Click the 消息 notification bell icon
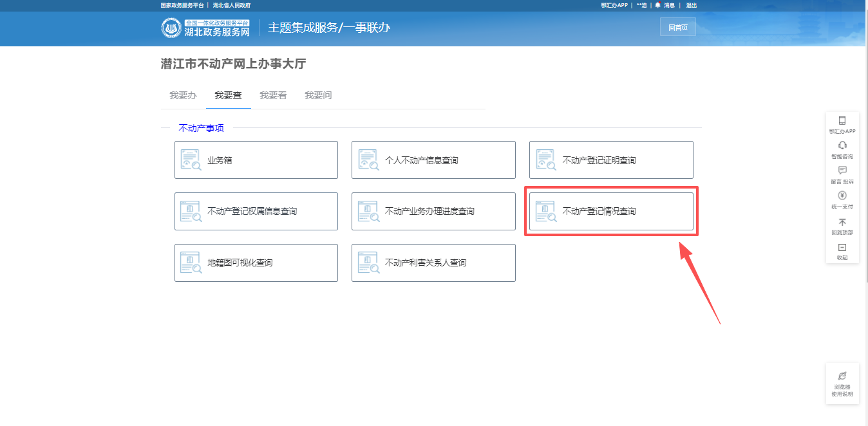The width and height of the screenshot is (868, 426). [x=658, y=5]
